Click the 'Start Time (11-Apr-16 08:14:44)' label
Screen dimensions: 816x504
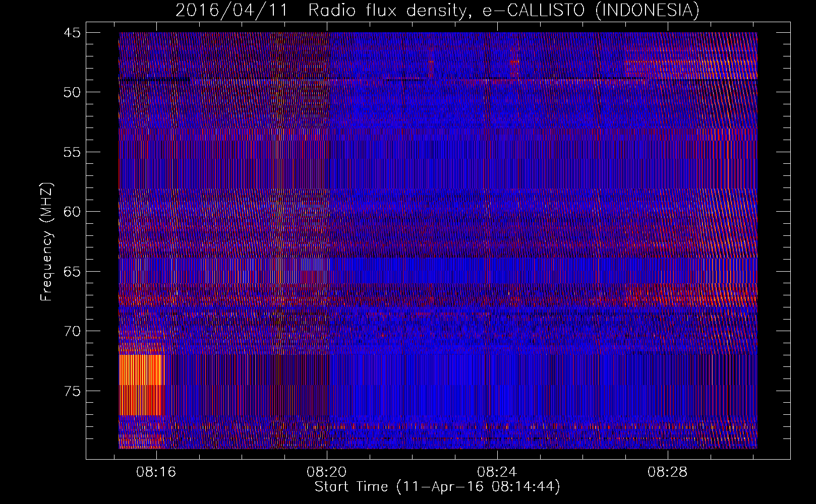437,487
